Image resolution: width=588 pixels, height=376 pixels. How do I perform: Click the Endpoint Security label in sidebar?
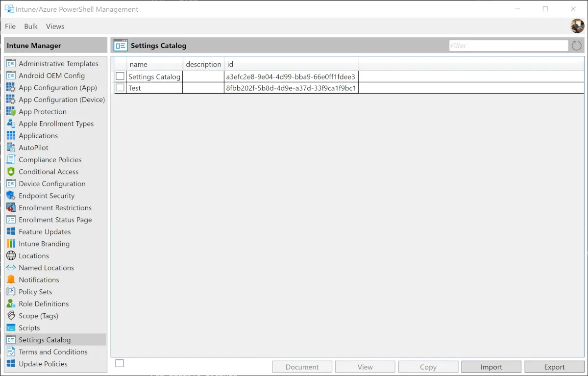click(x=47, y=196)
